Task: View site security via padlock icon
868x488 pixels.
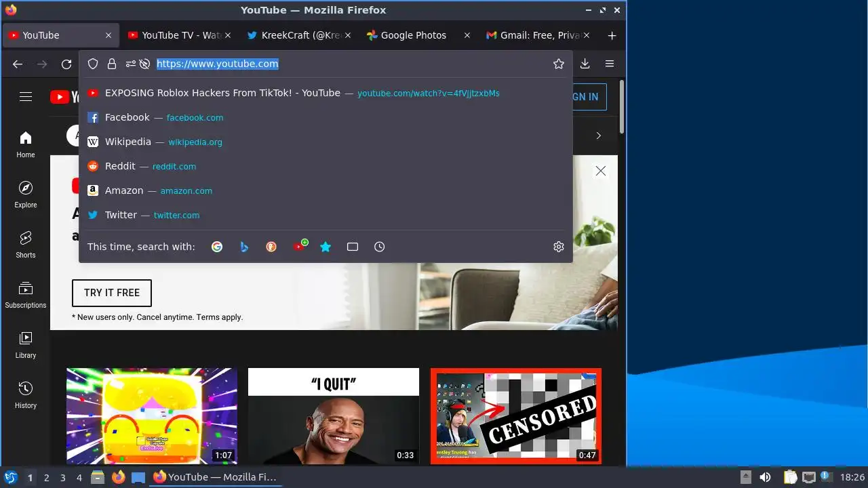Action: (112, 64)
